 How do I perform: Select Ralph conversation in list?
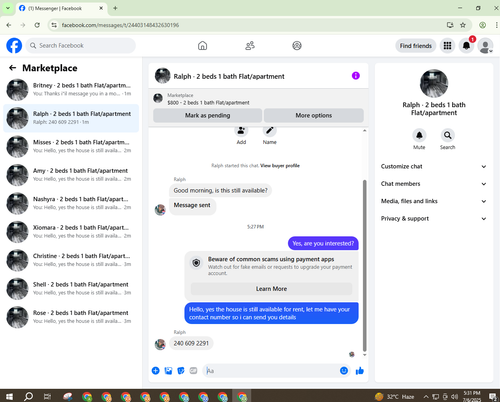pos(71,118)
